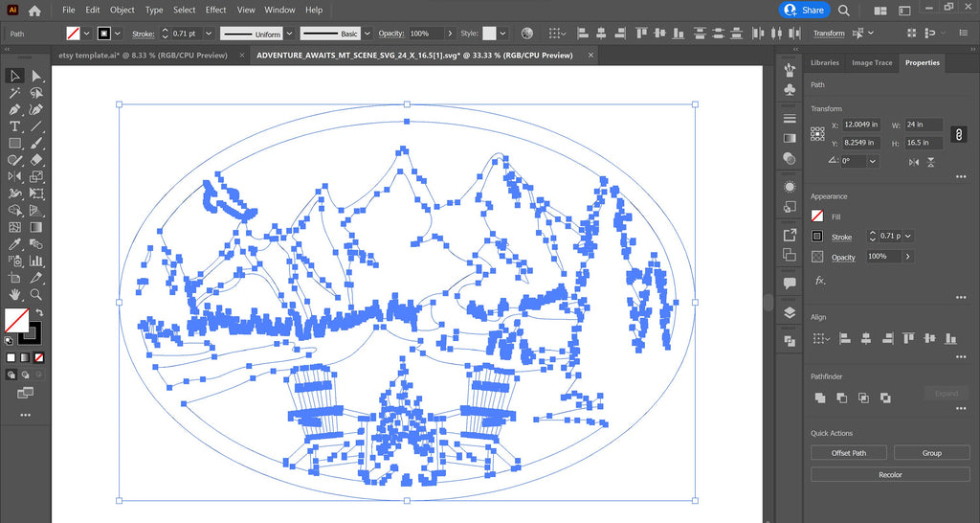Select the Blend tool
Image resolution: width=980 pixels, height=523 pixels.
pos(36,244)
